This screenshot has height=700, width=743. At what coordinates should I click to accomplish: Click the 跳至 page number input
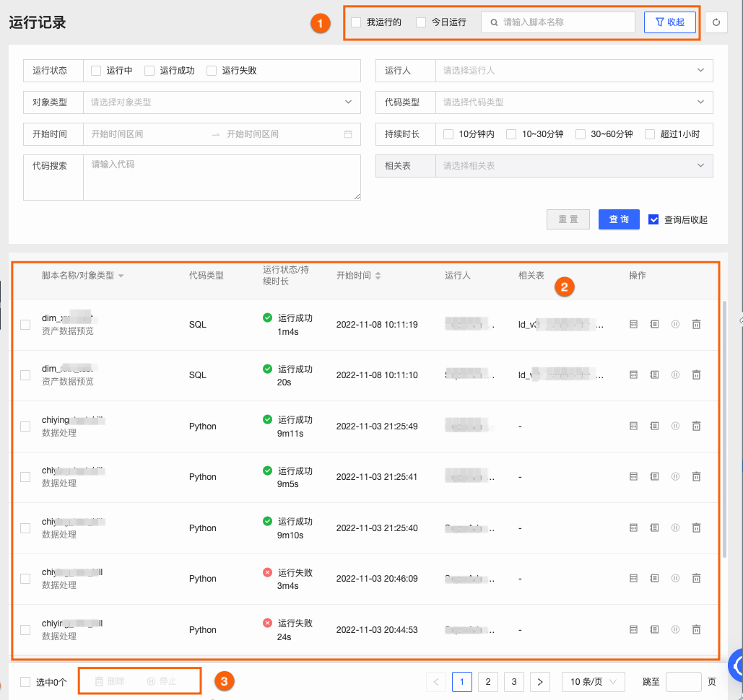click(683, 682)
